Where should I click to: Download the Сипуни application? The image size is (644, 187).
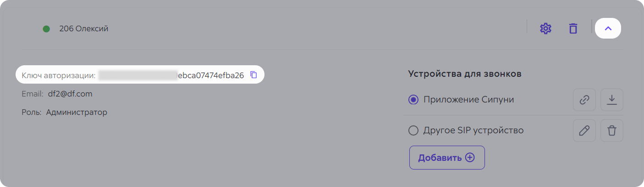click(x=611, y=100)
